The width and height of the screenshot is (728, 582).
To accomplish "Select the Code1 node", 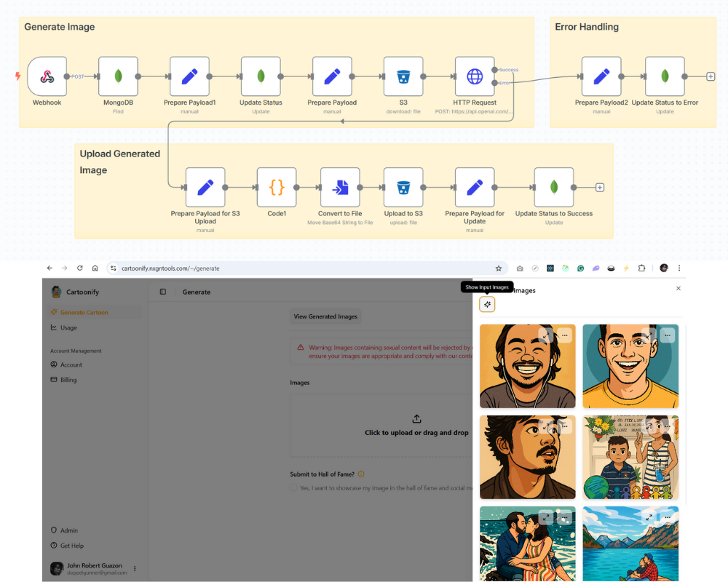I will (x=277, y=188).
